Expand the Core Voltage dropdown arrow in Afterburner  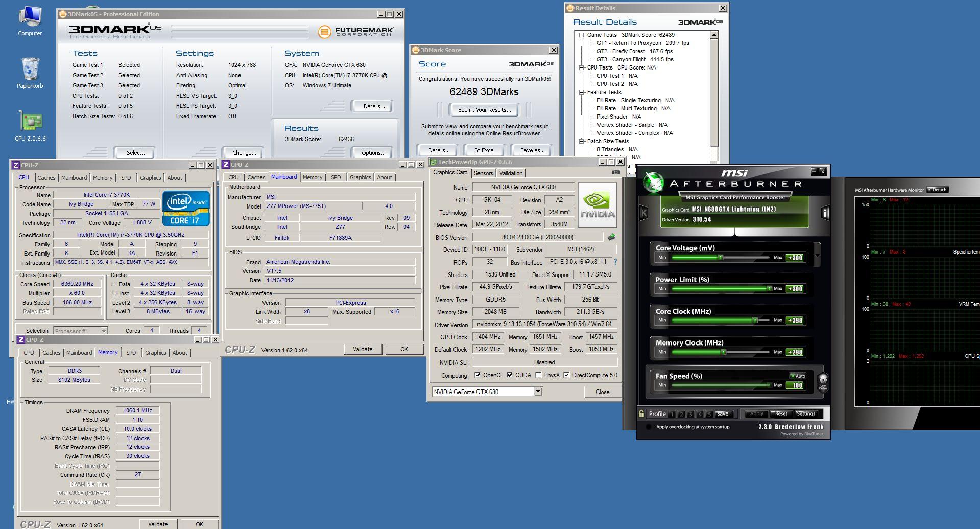[817, 255]
